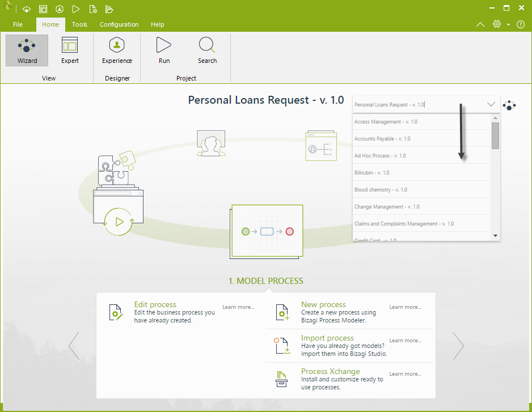Switch to Expert view

click(x=70, y=50)
